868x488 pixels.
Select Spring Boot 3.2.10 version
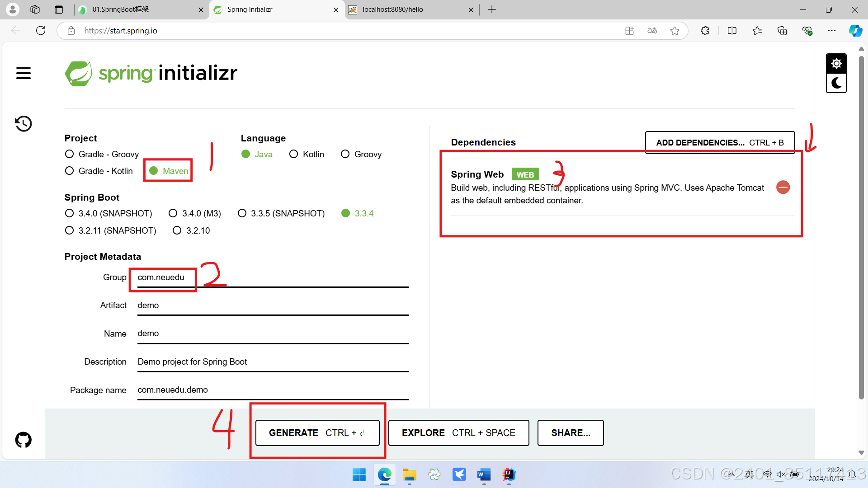191,230
